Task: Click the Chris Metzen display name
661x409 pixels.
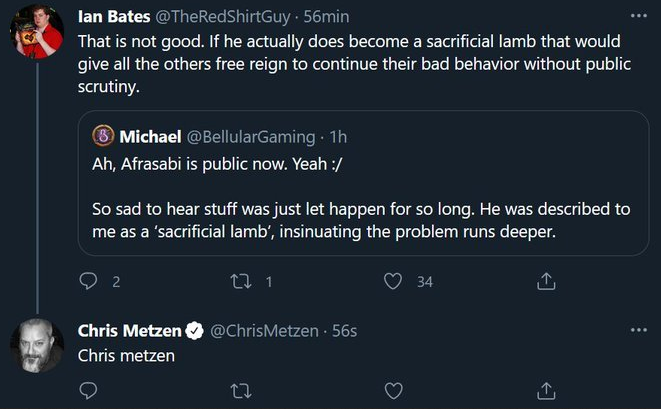Action: click(x=128, y=331)
